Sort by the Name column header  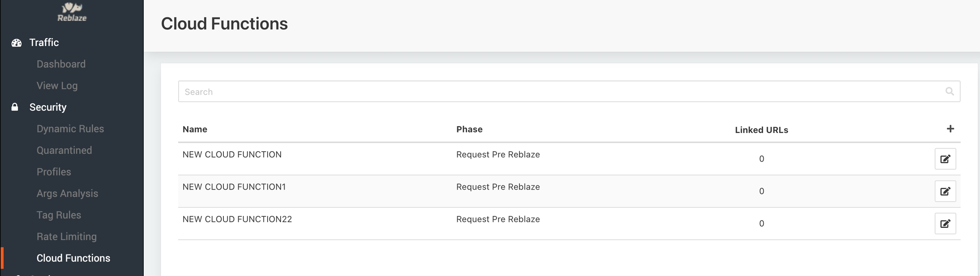coord(195,129)
